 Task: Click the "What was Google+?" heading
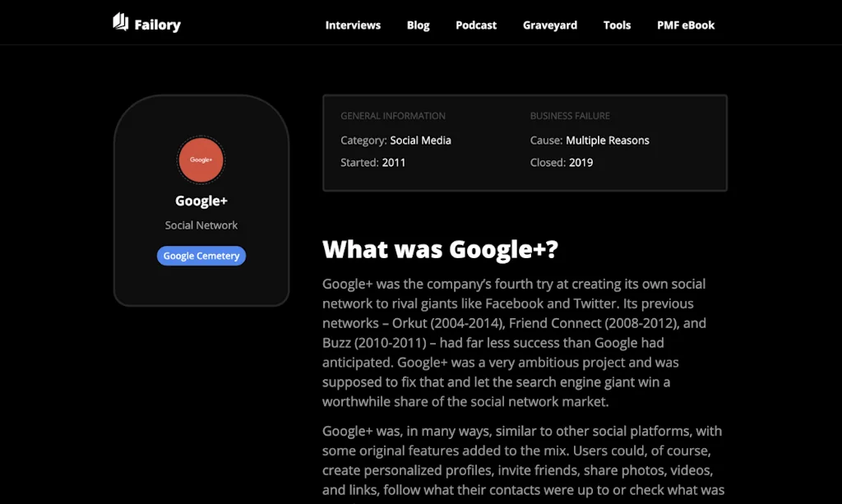[440, 249]
